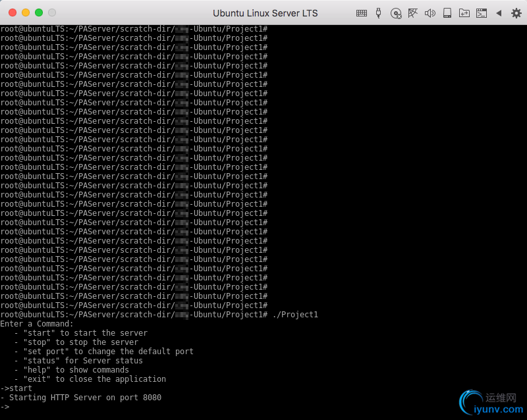Open the shared folders icon

click(464, 13)
